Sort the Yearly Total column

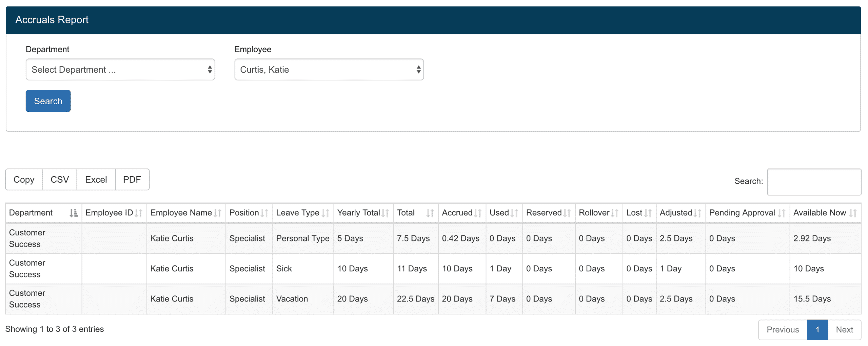click(385, 213)
